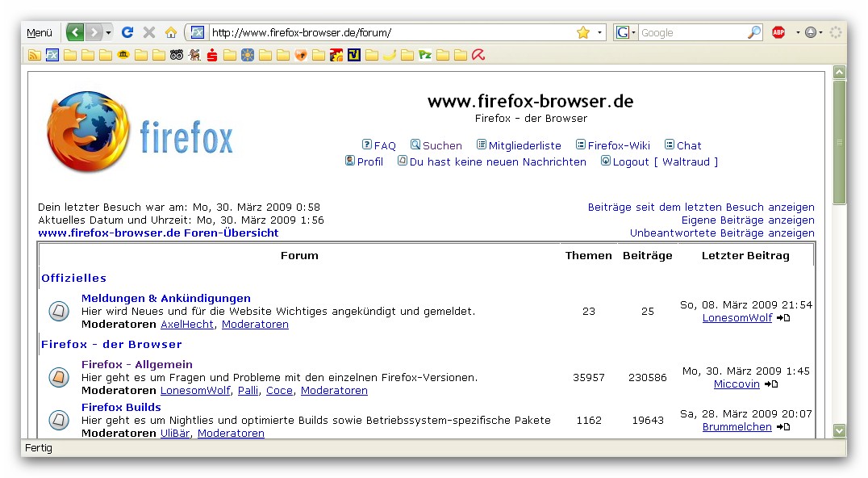Click the Firefox logo image

(x=140, y=132)
